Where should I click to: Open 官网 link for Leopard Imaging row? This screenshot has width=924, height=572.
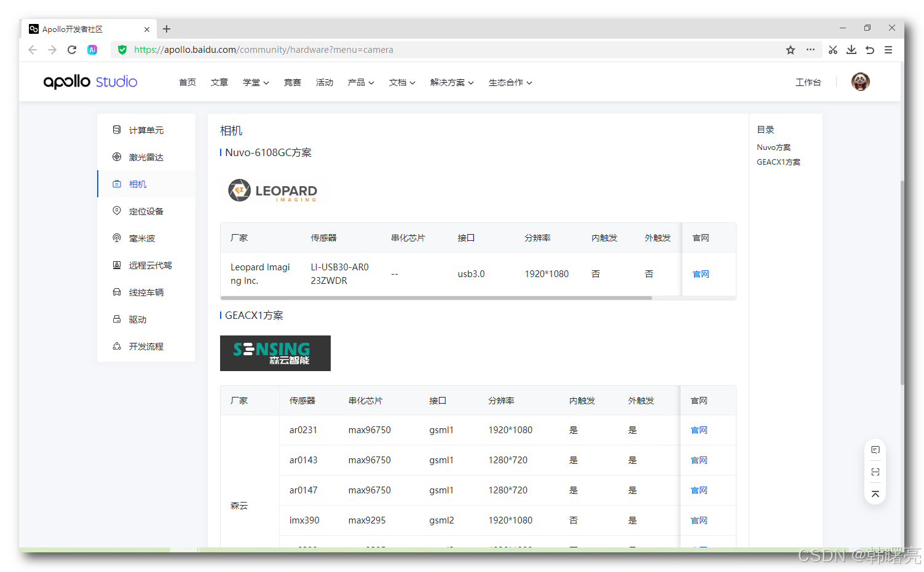tap(701, 274)
